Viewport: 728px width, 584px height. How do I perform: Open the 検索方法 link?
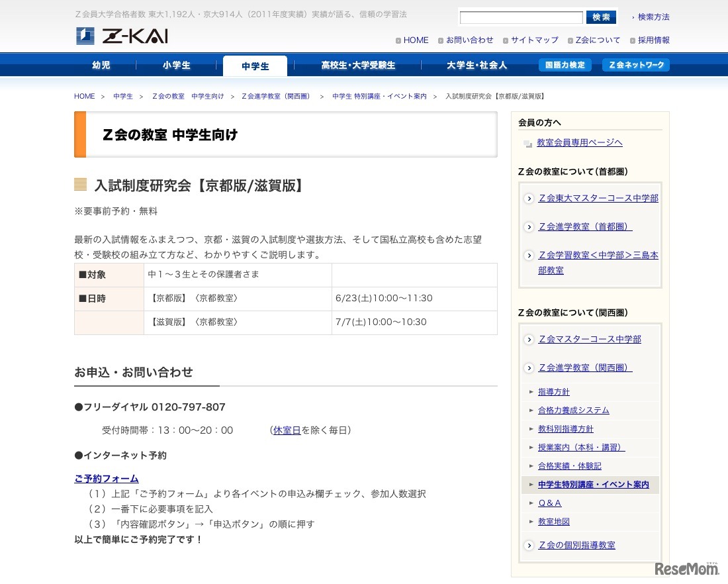point(653,17)
